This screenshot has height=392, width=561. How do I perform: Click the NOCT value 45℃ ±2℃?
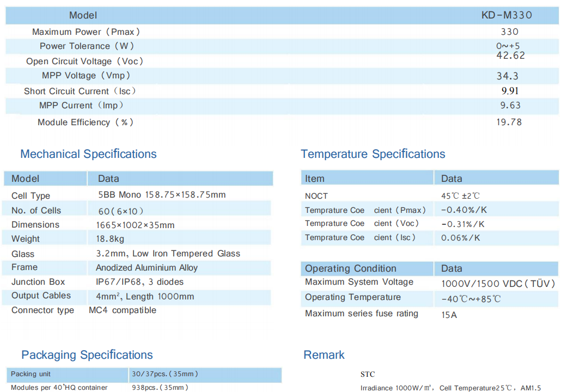pos(460,195)
